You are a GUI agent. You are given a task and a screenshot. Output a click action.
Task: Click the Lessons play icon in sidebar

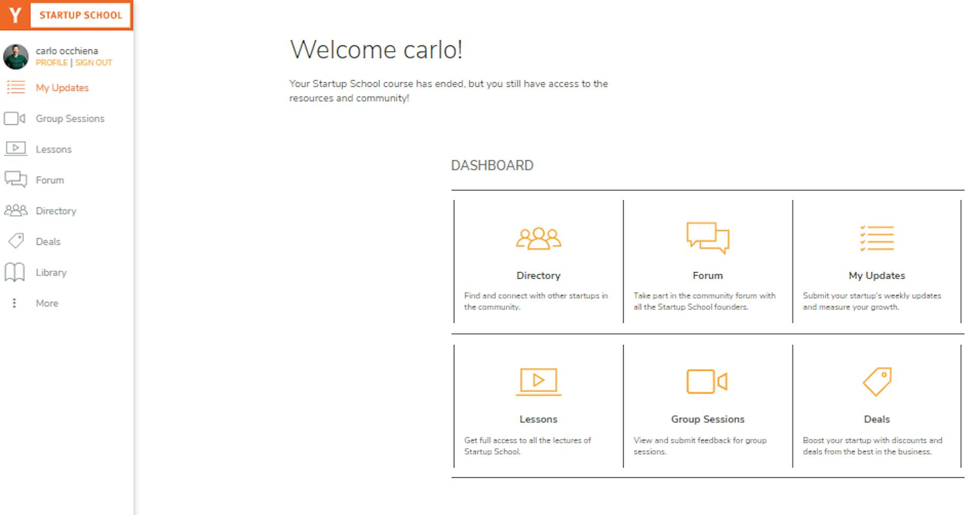click(x=16, y=149)
